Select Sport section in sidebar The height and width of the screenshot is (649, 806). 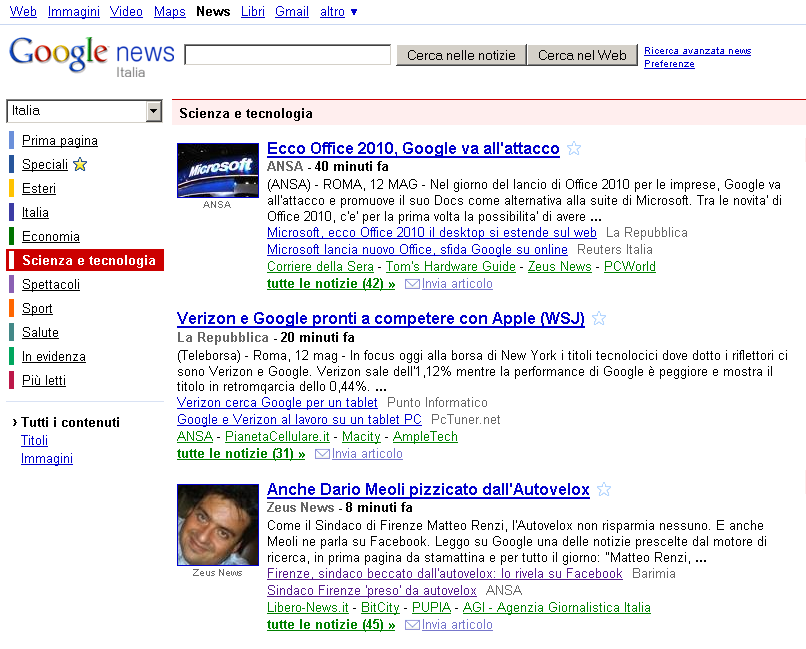[x=37, y=308]
